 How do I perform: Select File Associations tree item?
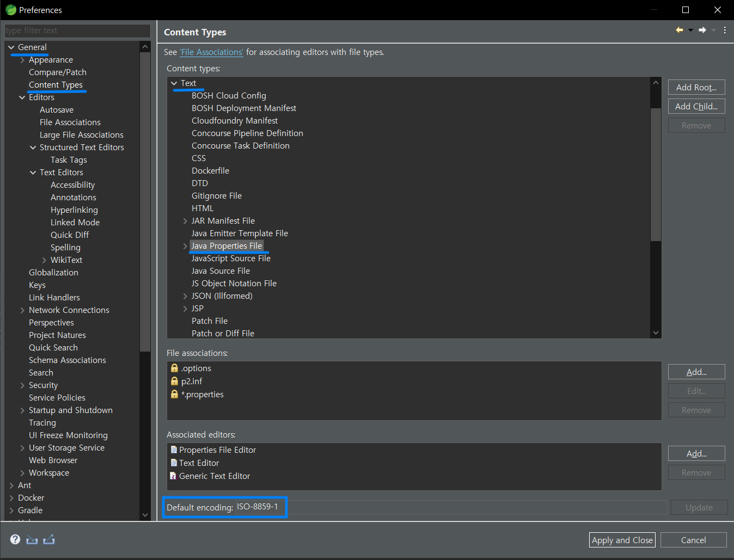(70, 122)
